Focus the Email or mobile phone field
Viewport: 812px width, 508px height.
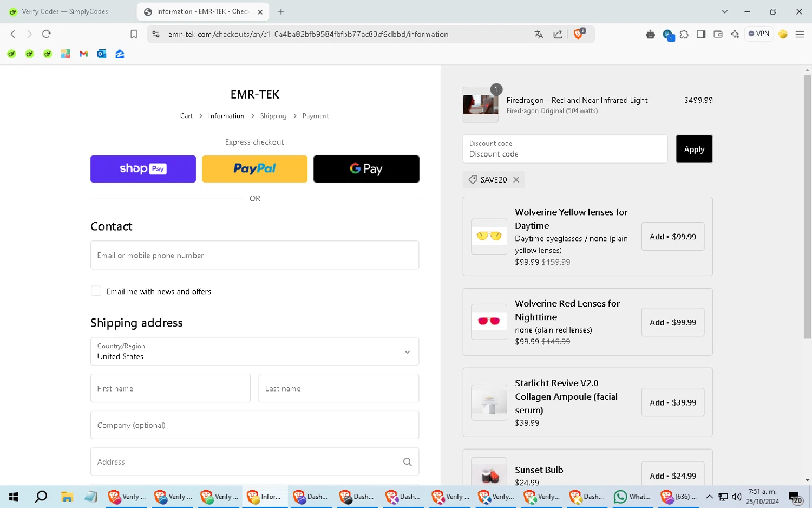(254, 255)
